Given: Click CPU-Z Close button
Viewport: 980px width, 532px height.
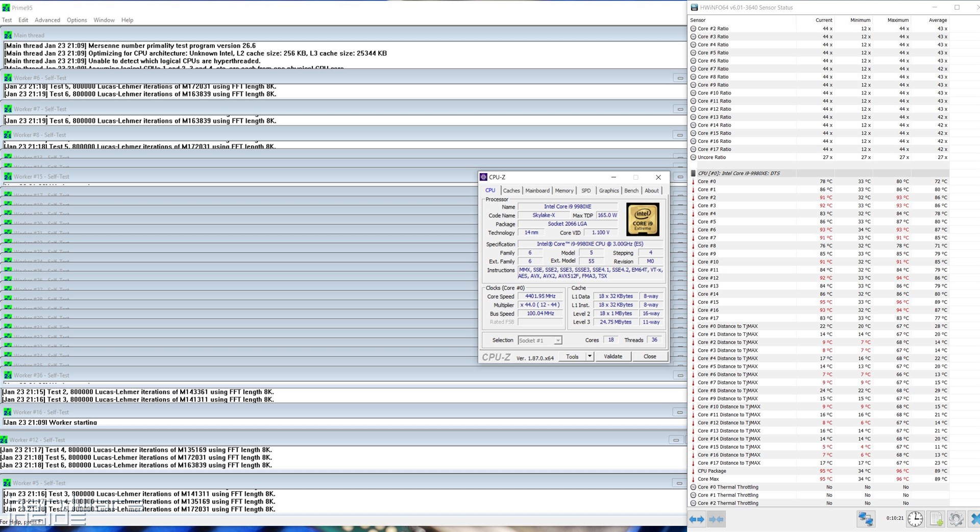Looking at the screenshot, I should (x=650, y=356).
